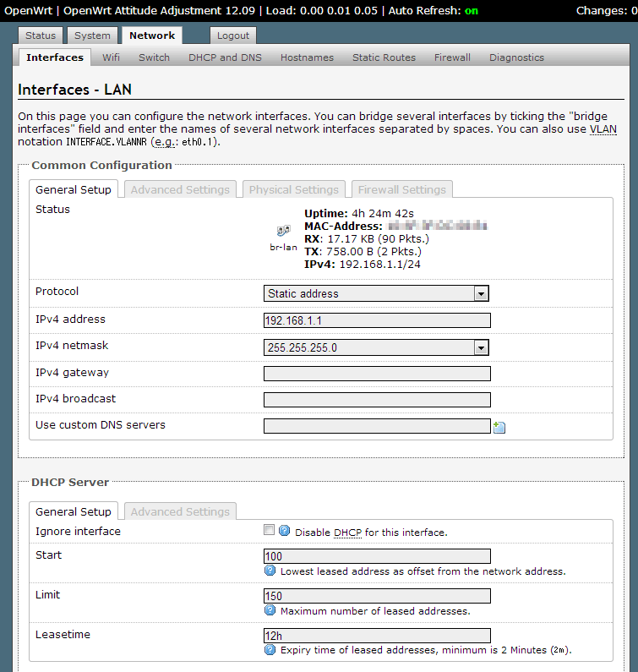This screenshot has height=672, width=638.
Task: Click the VLAN abbreviation in the description
Action: (603, 129)
